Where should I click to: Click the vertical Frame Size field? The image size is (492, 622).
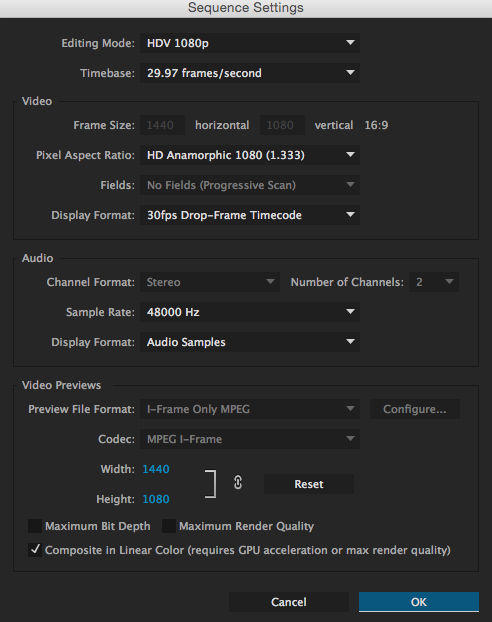point(282,125)
